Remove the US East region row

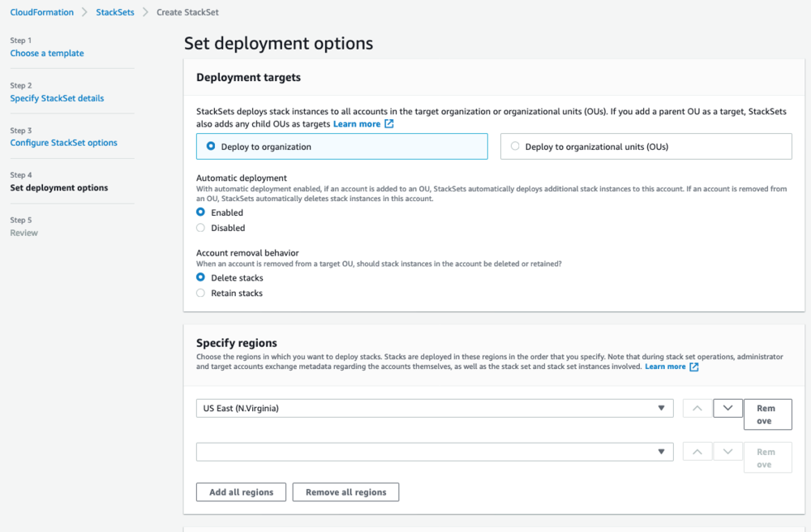(x=767, y=414)
